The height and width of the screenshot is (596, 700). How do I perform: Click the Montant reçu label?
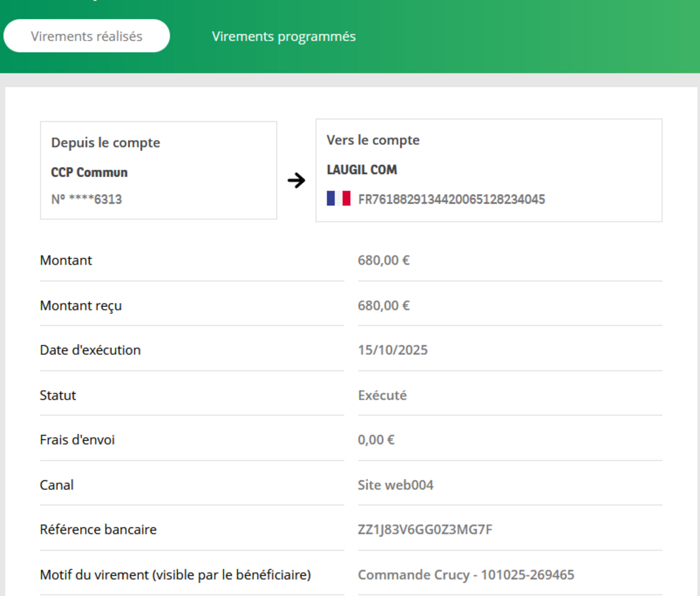tap(81, 305)
